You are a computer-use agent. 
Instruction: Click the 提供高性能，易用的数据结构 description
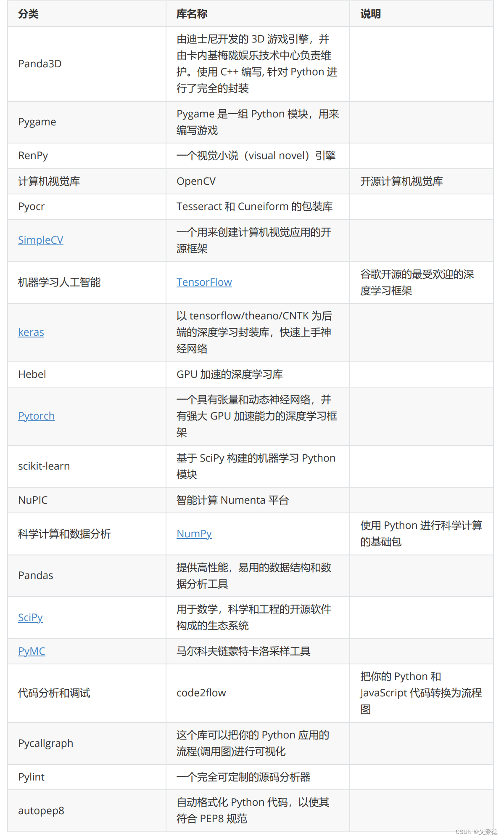[254, 576]
